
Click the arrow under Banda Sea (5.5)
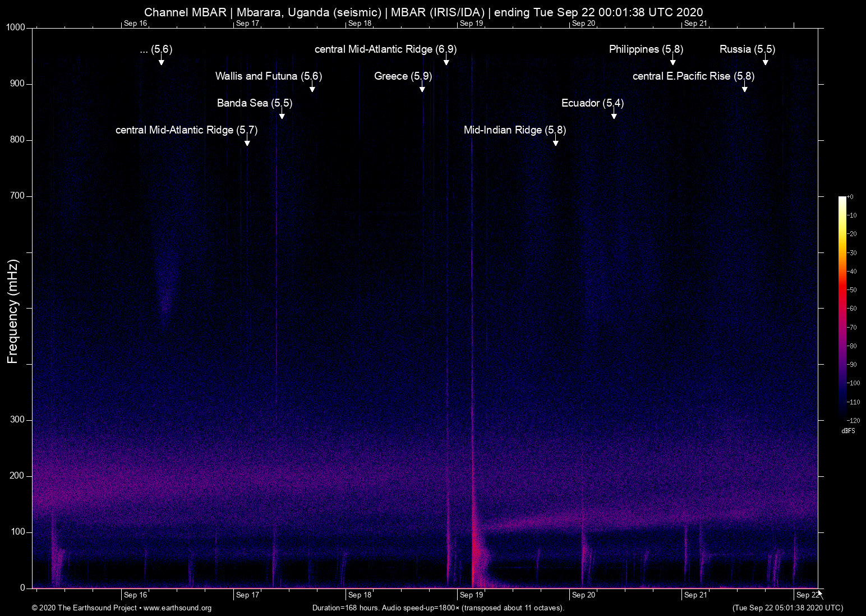(x=282, y=115)
